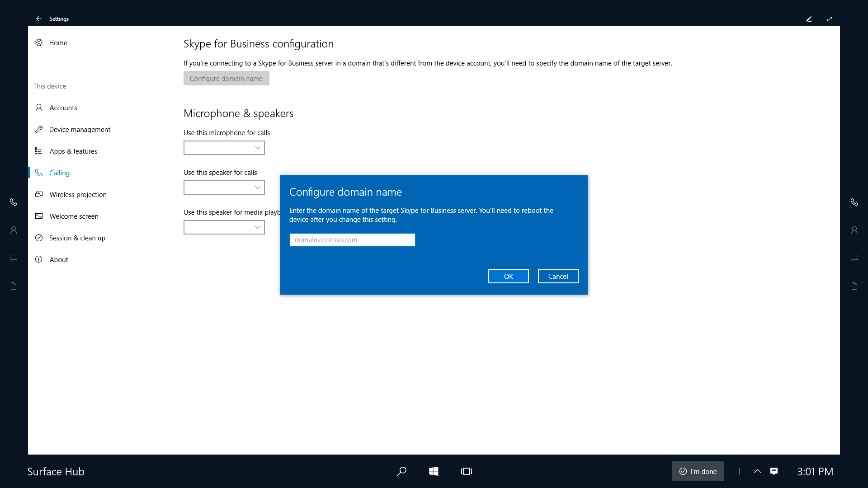Expand the media playback speaker dropdown
Viewport: 868px width, 488px height.
(x=258, y=227)
